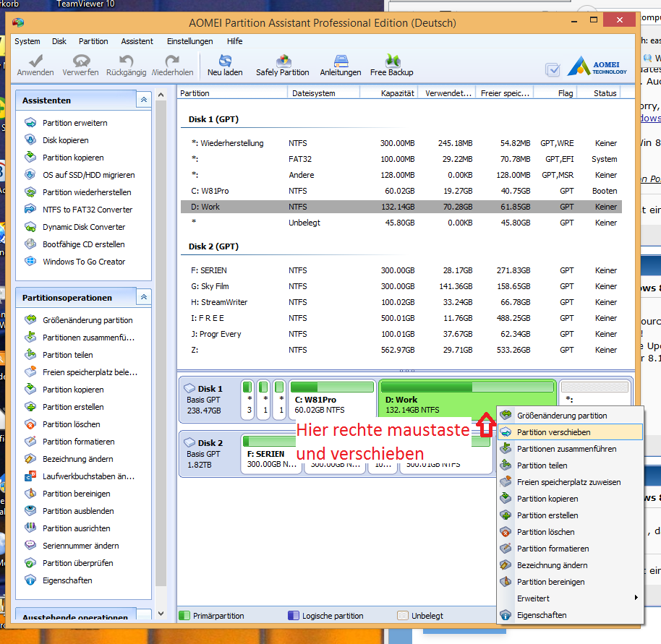Select Partition überprüfen in sidebar
Viewport: 661px width, 644px height.
[77, 563]
